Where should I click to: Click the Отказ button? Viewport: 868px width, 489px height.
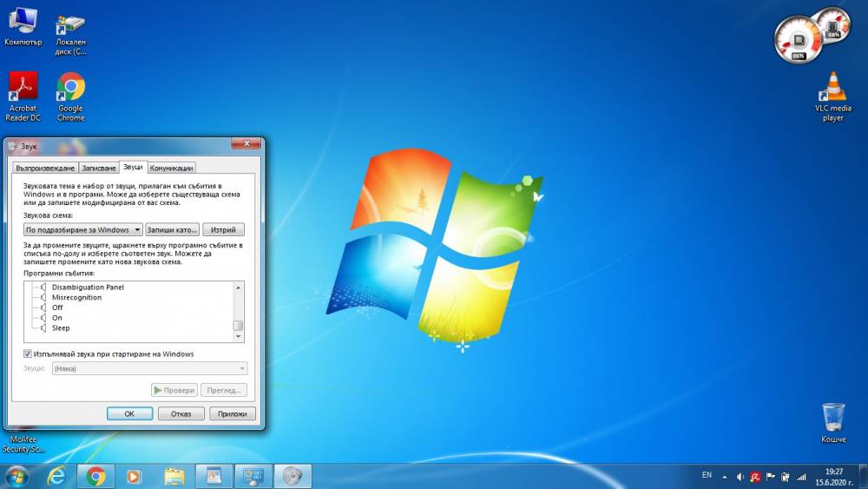coord(181,413)
